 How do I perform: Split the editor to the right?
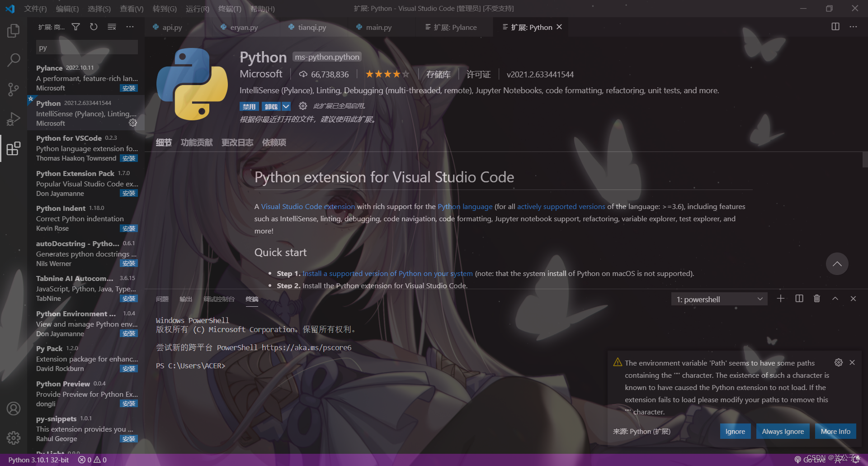(835, 27)
